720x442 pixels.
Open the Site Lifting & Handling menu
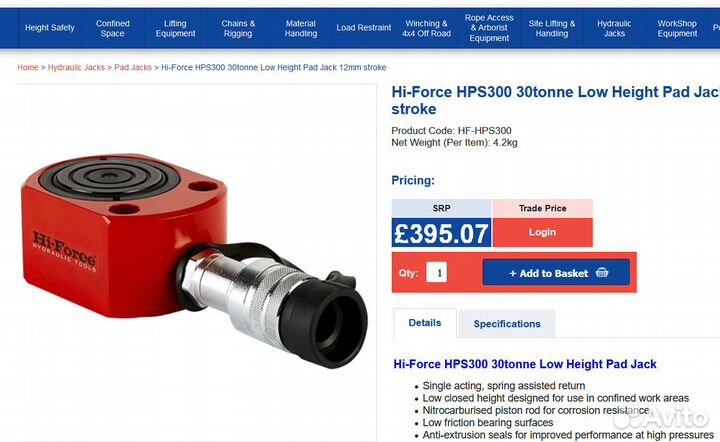552,28
